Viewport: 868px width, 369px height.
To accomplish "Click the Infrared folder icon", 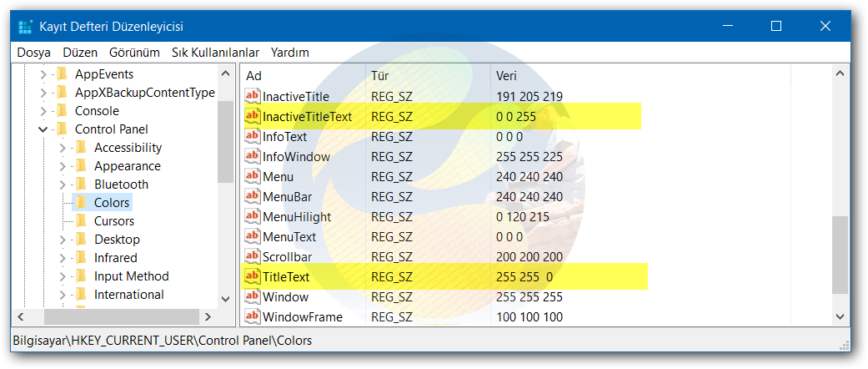I will click(82, 258).
